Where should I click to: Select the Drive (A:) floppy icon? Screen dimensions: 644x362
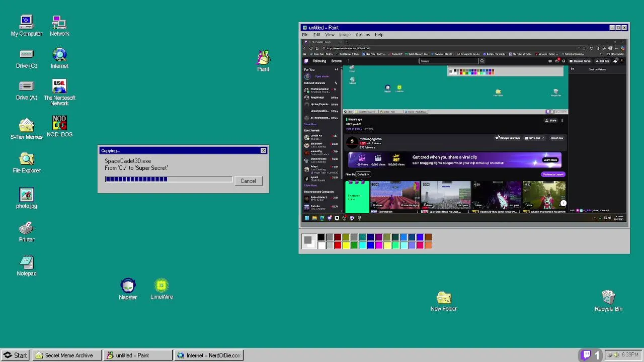point(26,90)
